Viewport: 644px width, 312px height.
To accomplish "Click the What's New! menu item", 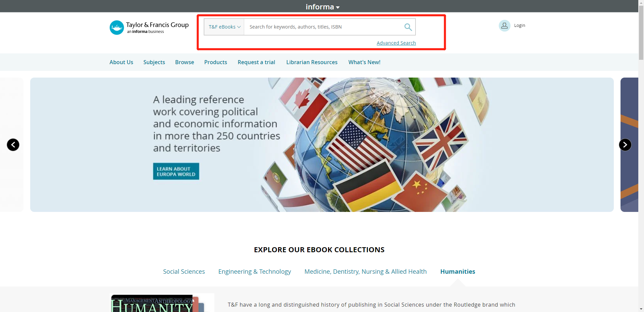I will click(x=364, y=62).
